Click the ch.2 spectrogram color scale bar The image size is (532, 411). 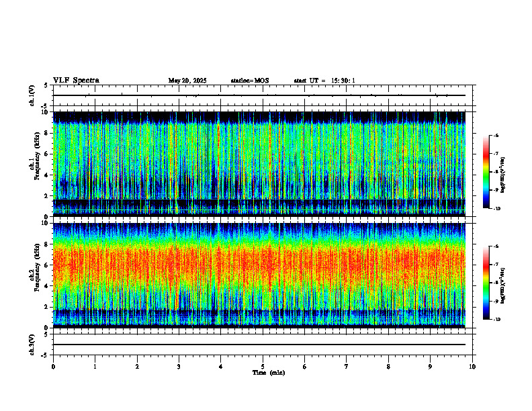486,283
